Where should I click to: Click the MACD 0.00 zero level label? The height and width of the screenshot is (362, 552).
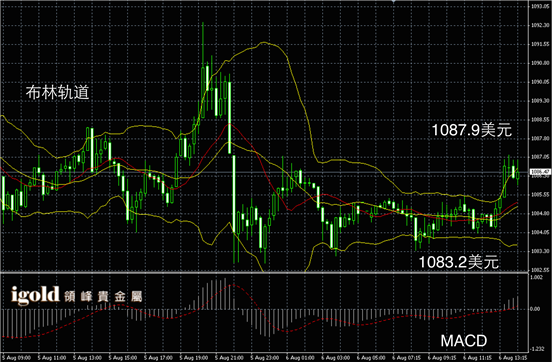[x=536, y=309]
